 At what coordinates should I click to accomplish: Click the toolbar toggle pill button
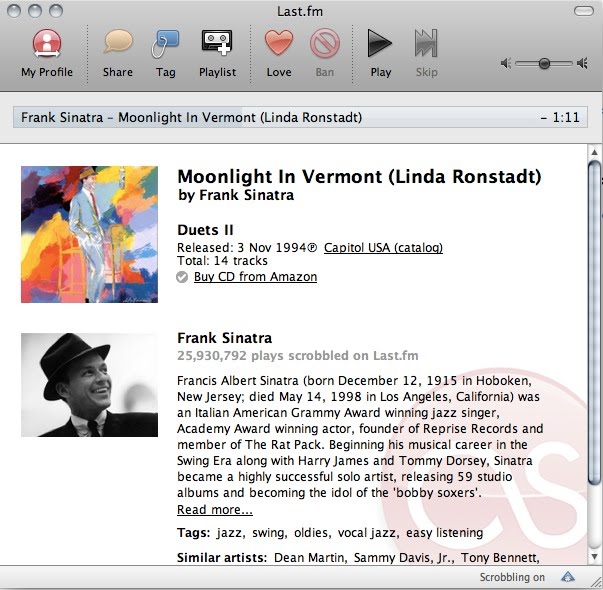tap(584, 11)
